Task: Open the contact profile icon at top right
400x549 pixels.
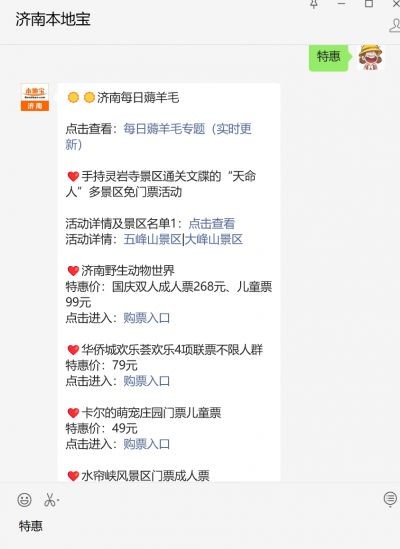Action: pyautogui.click(x=395, y=26)
